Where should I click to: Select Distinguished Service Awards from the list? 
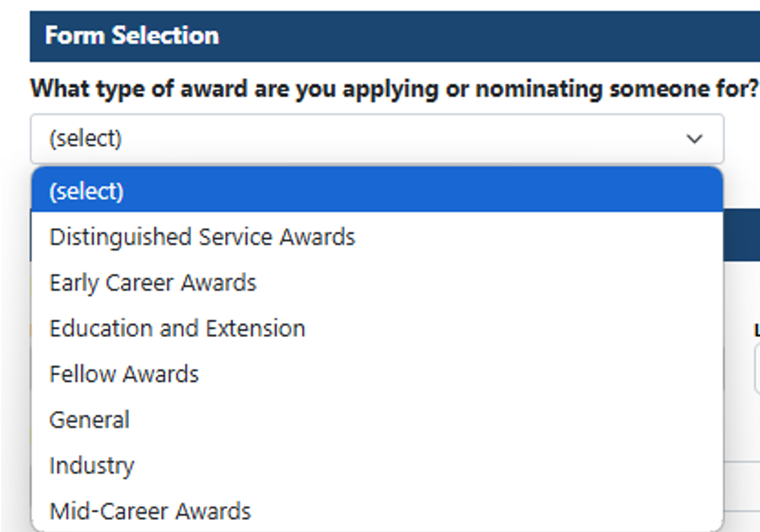point(202,237)
